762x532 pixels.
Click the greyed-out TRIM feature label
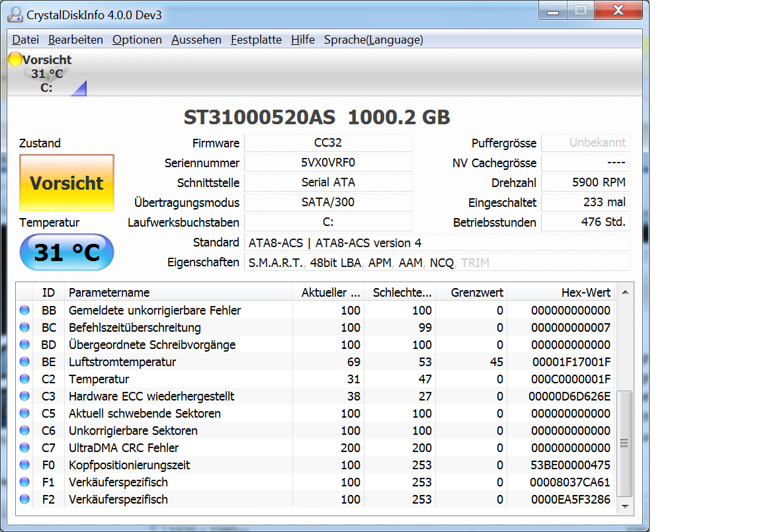click(475, 262)
